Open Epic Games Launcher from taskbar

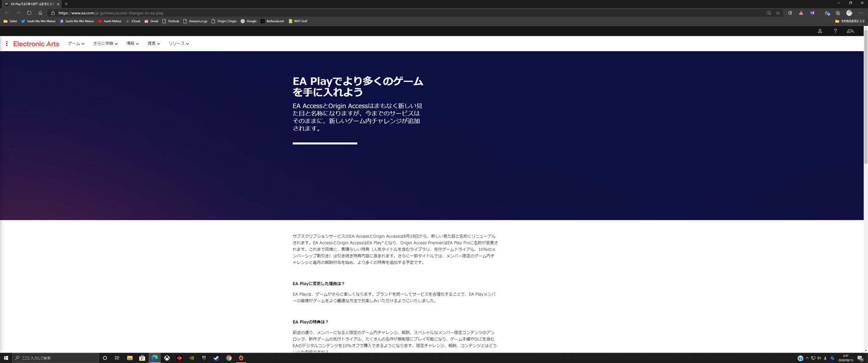click(204, 358)
